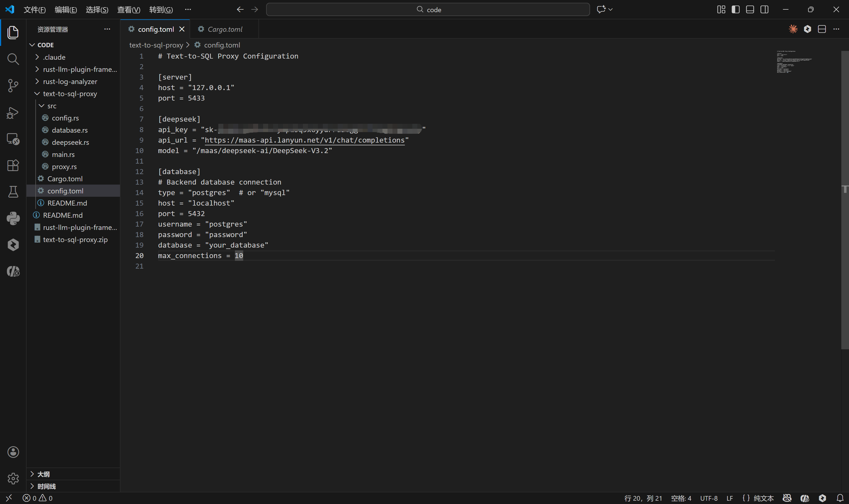Click the code search box in title bar
Screen dimensions: 849x504
pos(428,9)
